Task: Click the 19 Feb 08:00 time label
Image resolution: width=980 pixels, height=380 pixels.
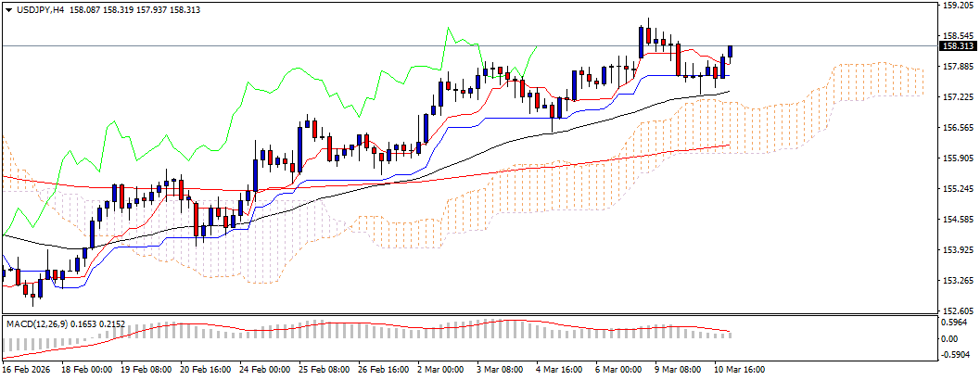Action: (x=145, y=370)
